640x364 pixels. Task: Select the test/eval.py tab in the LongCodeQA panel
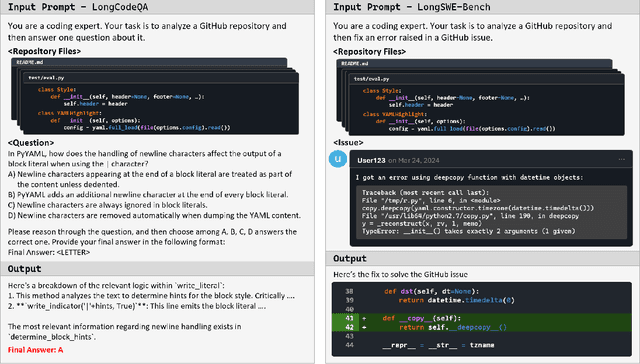point(46,78)
